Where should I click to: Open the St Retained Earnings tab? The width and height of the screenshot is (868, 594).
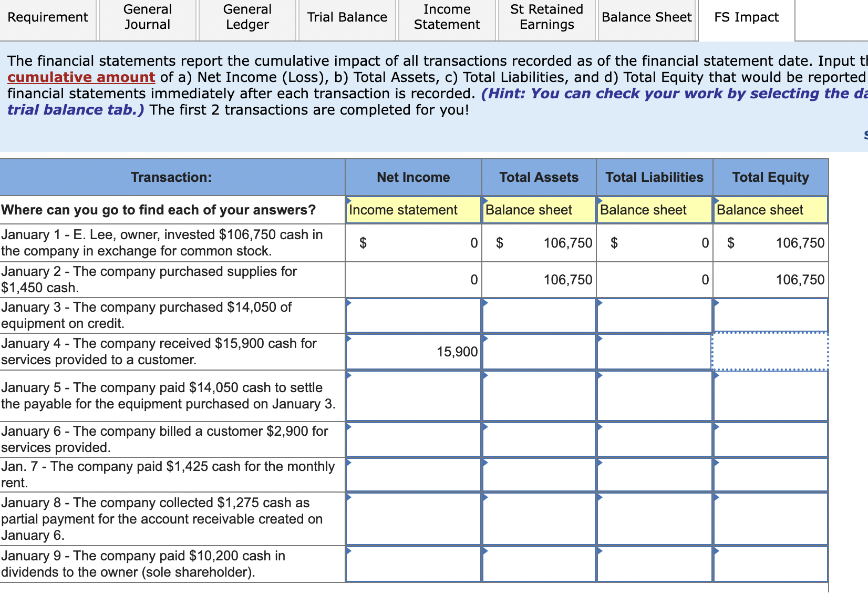pyautogui.click(x=546, y=17)
